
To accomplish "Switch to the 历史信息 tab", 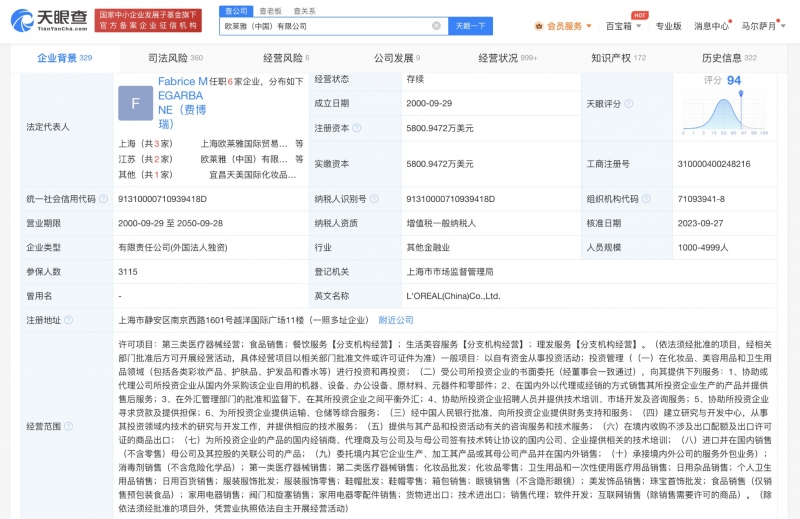I will click(x=729, y=58).
